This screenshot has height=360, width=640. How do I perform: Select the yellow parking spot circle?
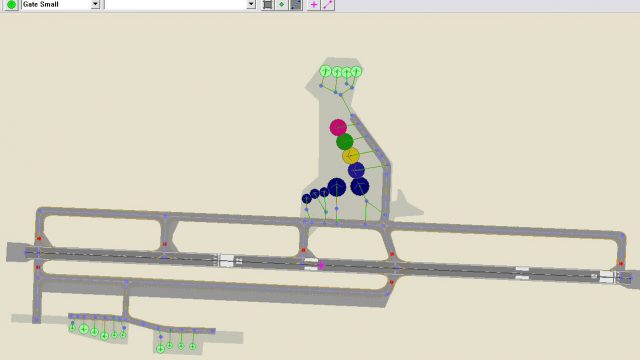point(351,156)
